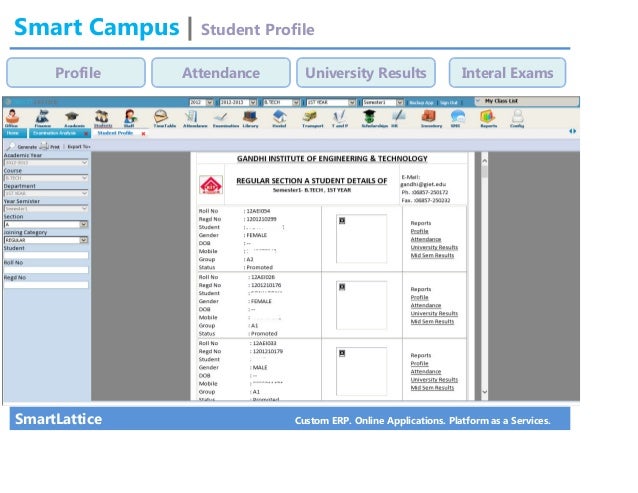Screen dimensions: 638x493
Task: Open Profile link for roll 12AEI094
Action: pos(420,231)
